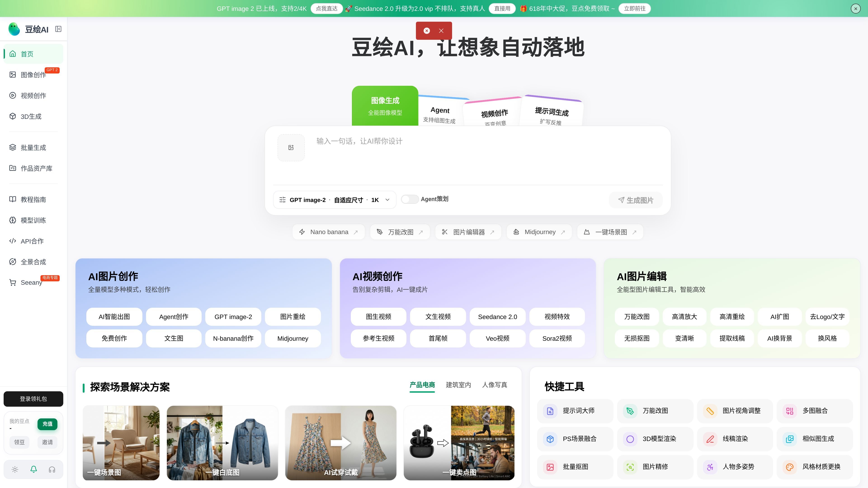The image size is (868, 488).
Task: Open 人物多姿势 quick tool
Action: coord(735,467)
